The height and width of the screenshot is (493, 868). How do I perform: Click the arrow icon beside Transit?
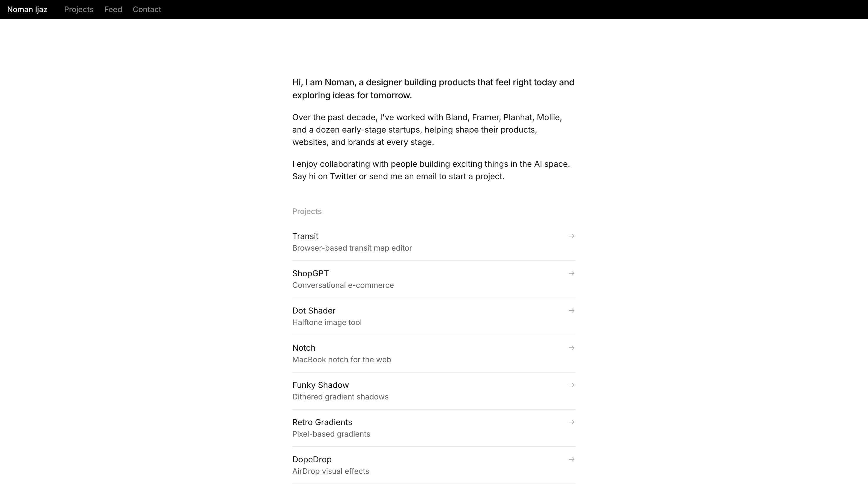click(572, 236)
